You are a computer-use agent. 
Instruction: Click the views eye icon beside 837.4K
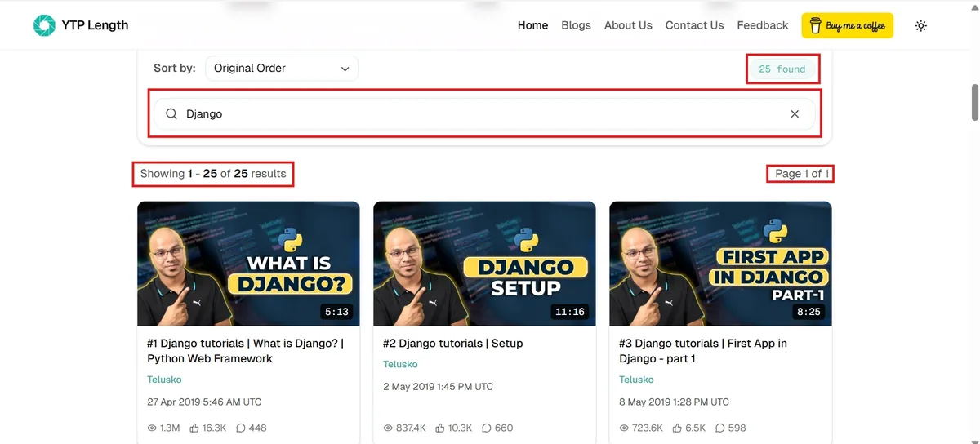[388, 428]
